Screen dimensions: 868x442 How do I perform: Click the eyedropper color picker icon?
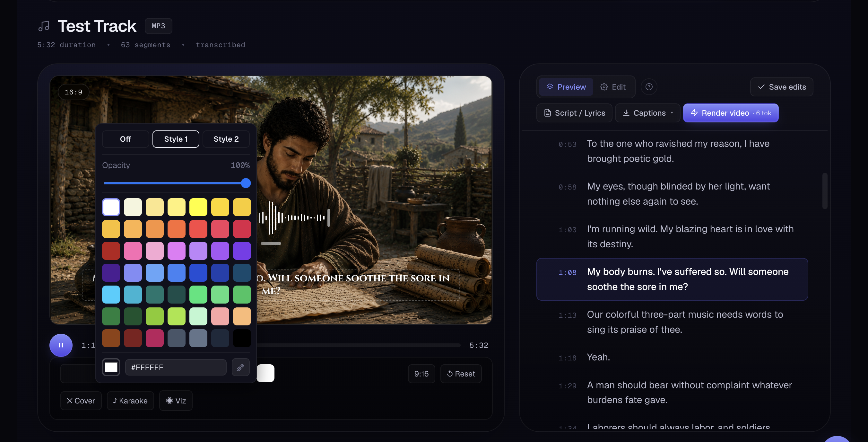tap(240, 367)
